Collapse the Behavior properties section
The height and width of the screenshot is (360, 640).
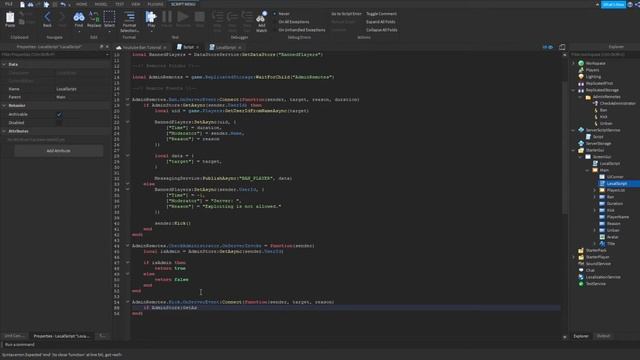(x=4, y=105)
